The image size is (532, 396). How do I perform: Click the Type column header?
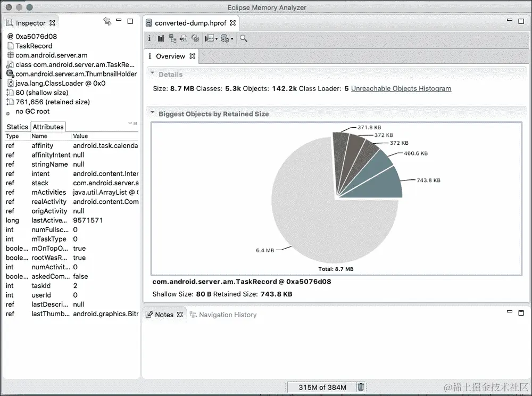point(17,136)
